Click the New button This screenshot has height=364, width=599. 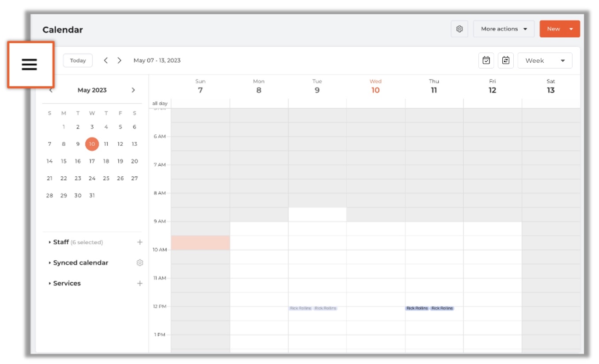(554, 29)
